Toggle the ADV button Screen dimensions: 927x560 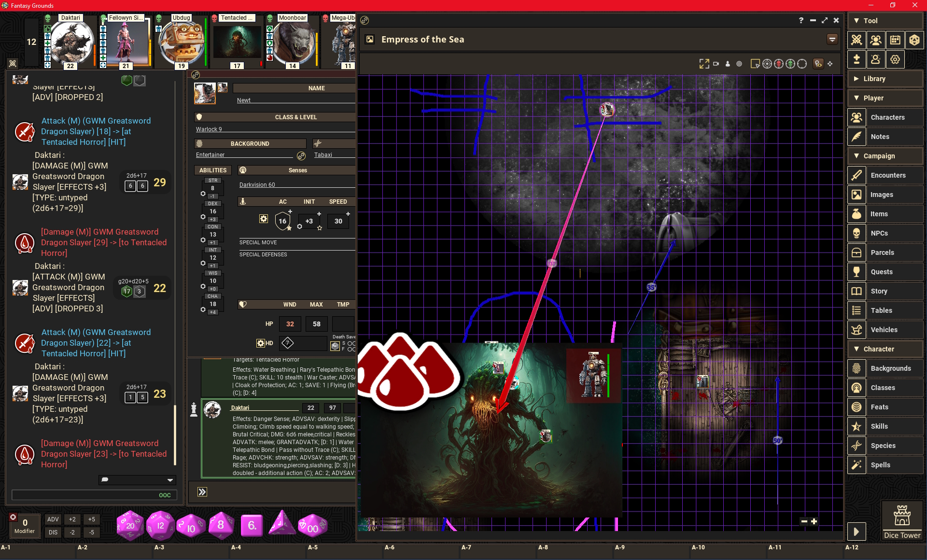tap(53, 519)
